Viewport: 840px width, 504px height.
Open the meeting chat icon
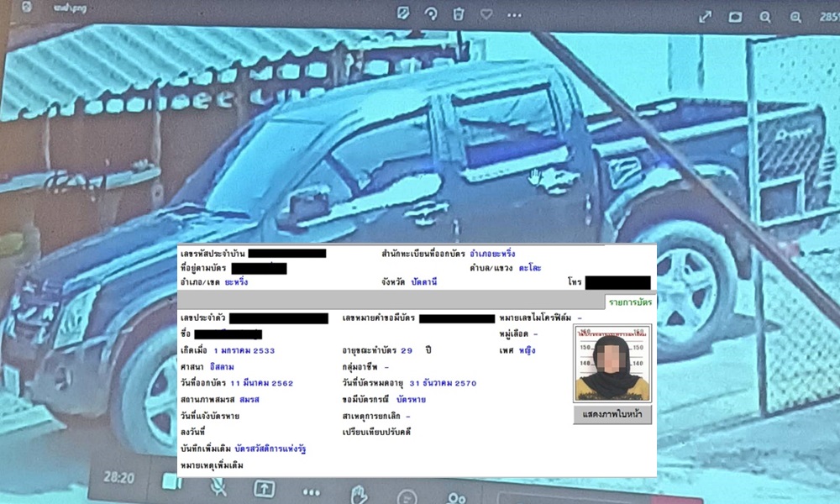(407, 497)
